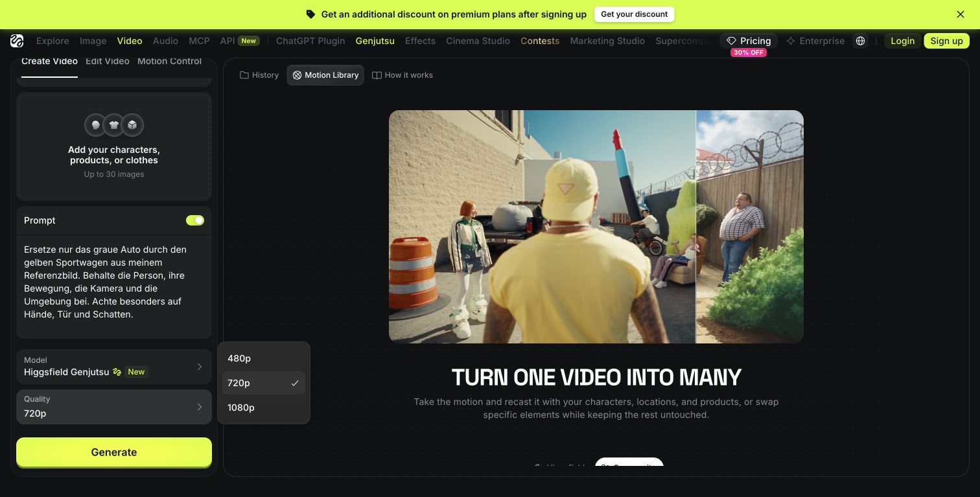
Task: Click the Genjutsu model logo icon
Action: [x=117, y=372]
